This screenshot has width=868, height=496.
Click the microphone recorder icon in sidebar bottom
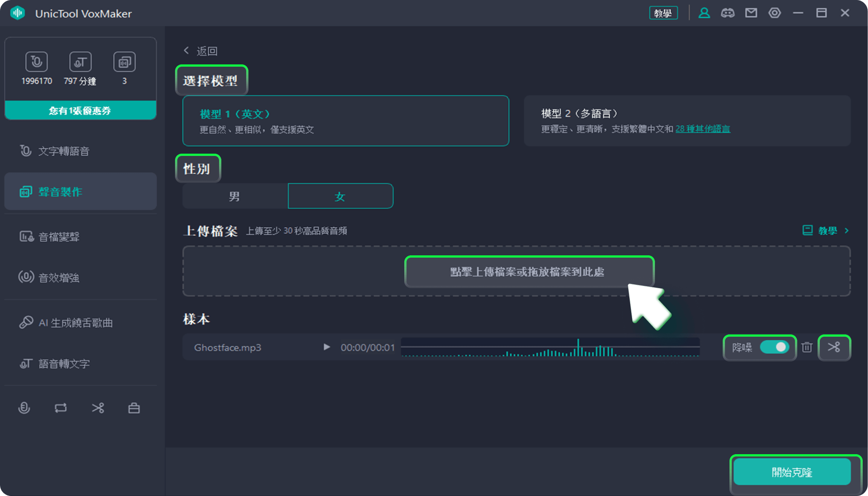click(x=24, y=408)
